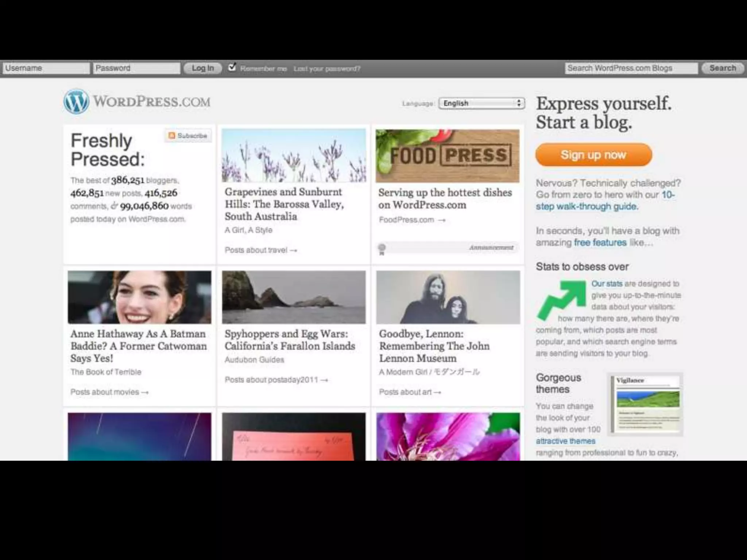
Task: Open the Anne Hathaway post thumbnail
Action: [x=139, y=297]
